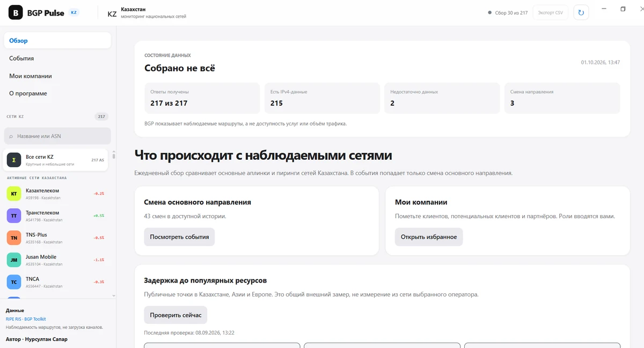Select the Все сети KZ row

(x=56, y=160)
